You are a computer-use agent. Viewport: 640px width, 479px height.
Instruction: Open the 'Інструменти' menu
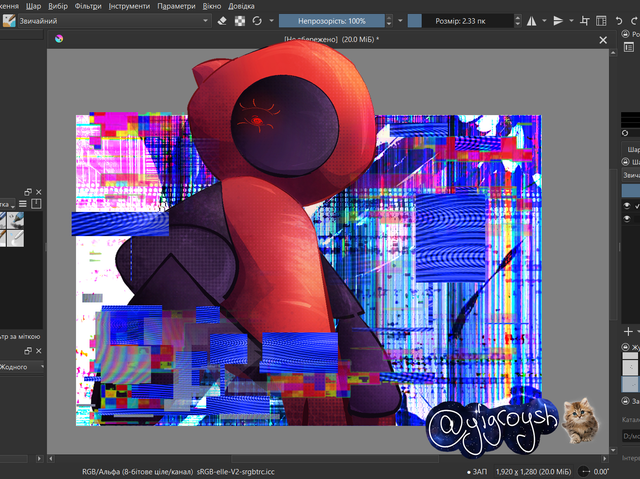pyautogui.click(x=129, y=6)
